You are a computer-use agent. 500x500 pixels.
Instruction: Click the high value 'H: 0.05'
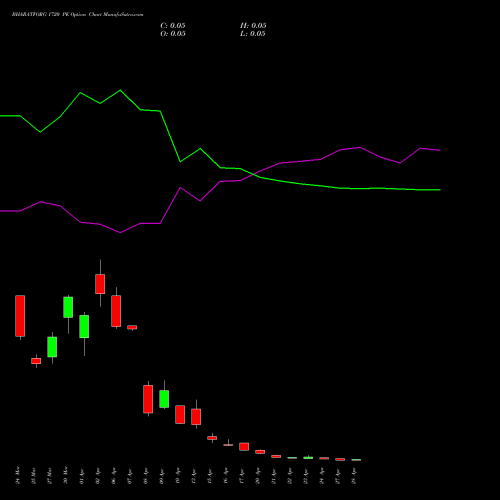click(253, 26)
